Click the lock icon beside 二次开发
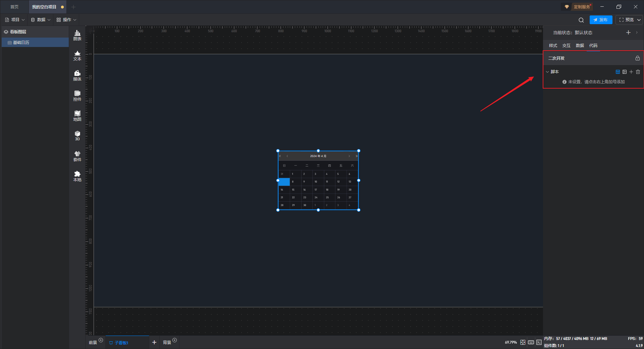Image resolution: width=644 pixels, height=349 pixels. [x=638, y=58]
